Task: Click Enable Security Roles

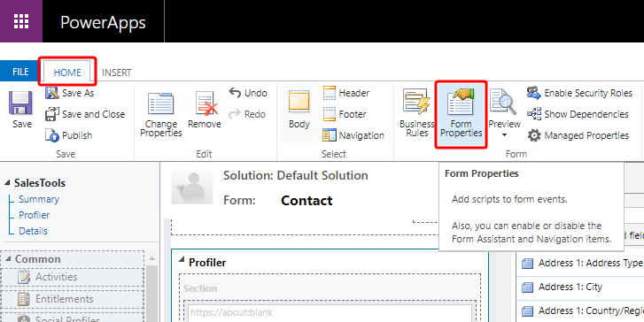Action: coord(580,93)
